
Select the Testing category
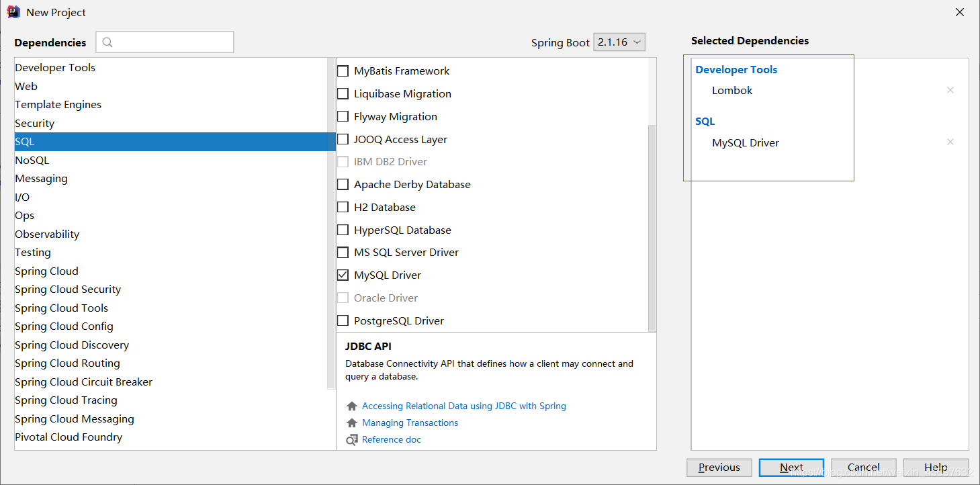click(171, 253)
